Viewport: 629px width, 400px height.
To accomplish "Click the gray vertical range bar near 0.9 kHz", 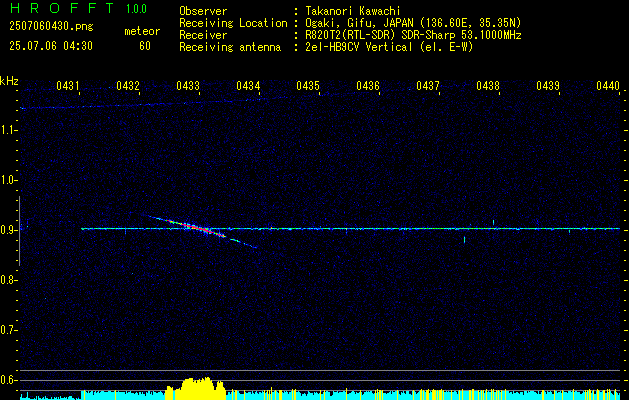I will (x=19, y=231).
